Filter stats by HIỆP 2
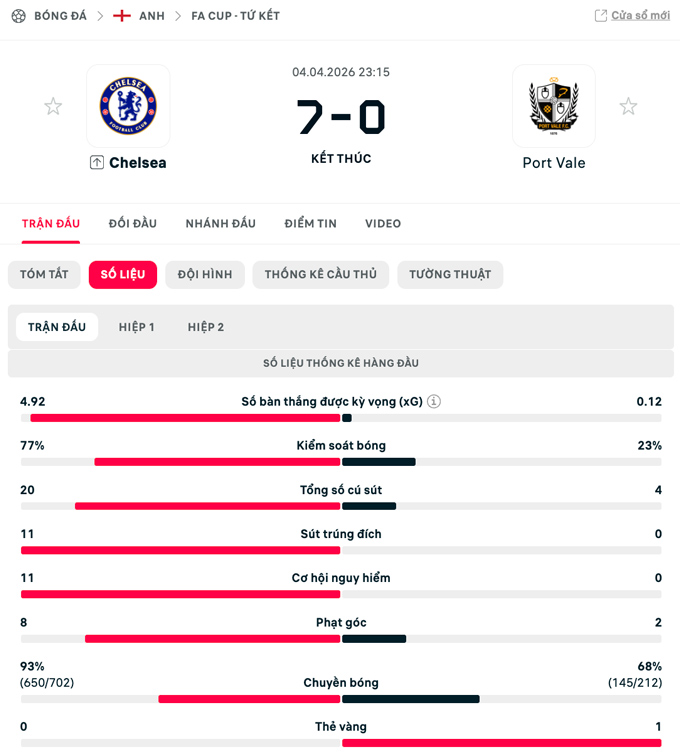 click(206, 327)
